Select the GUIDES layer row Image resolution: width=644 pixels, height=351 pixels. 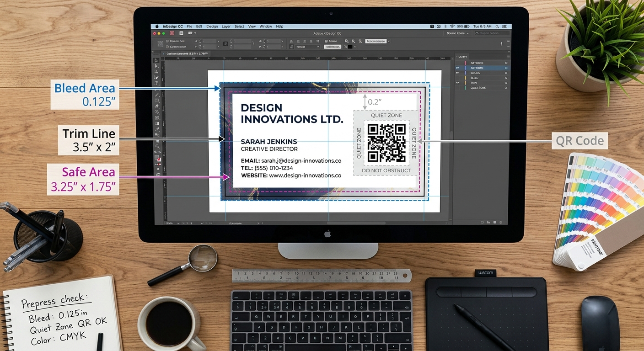(x=482, y=73)
